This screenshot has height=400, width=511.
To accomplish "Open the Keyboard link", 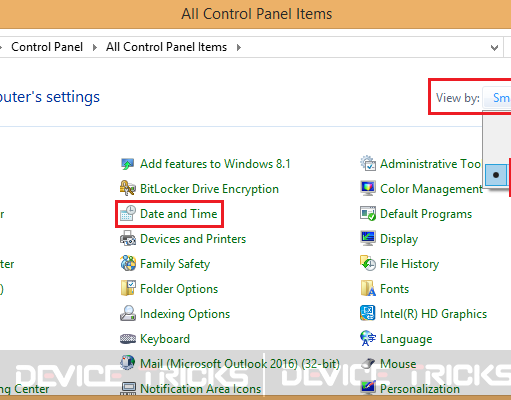I will pos(165,339).
